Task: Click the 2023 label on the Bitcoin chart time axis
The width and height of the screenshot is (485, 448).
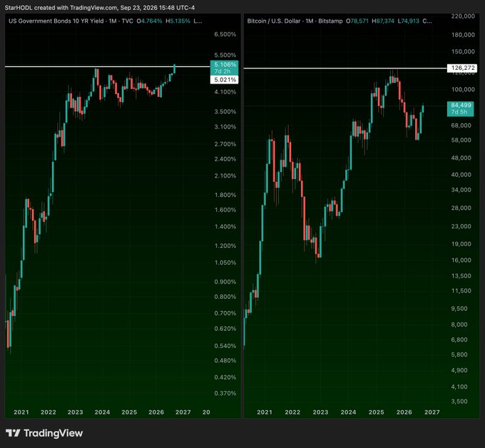Action: coord(320,412)
